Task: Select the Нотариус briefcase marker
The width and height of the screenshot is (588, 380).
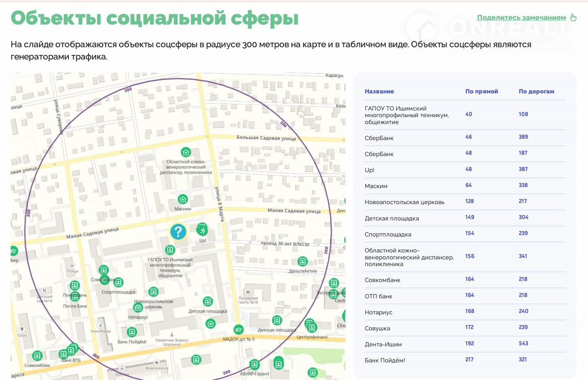Action: (138, 308)
